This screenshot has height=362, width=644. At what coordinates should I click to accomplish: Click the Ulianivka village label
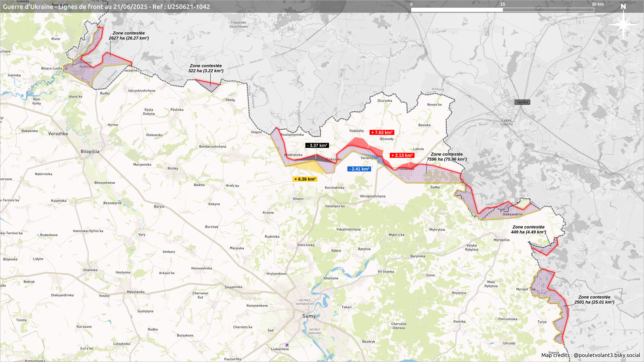pos(90,270)
